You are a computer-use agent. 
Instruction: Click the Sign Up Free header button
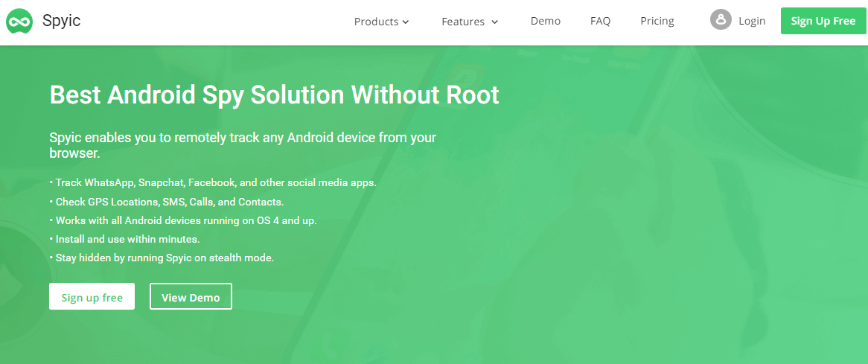pyautogui.click(x=823, y=21)
